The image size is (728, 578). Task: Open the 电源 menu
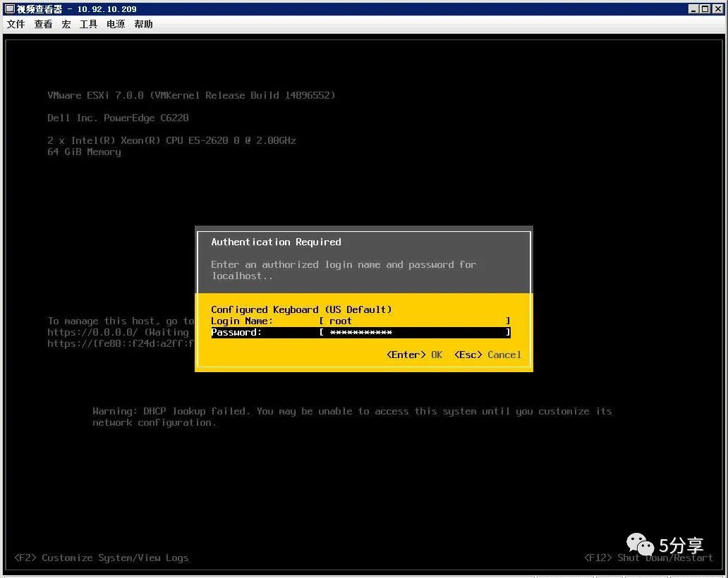point(116,24)
